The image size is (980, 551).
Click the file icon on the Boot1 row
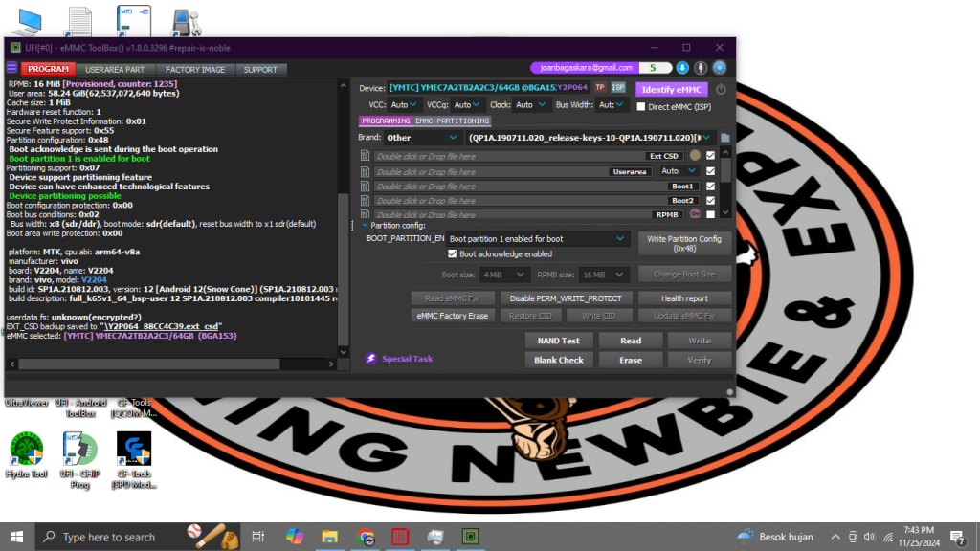click(x=365, y=187)
